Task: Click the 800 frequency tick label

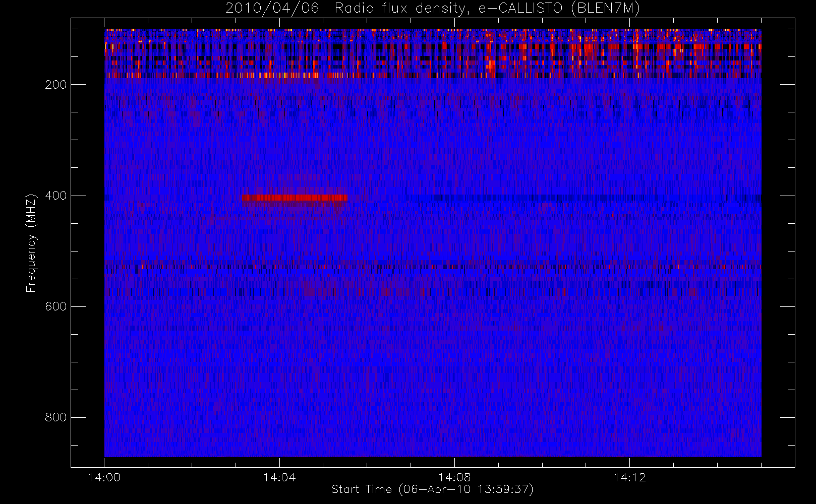Action: click(x=55, y=417)
